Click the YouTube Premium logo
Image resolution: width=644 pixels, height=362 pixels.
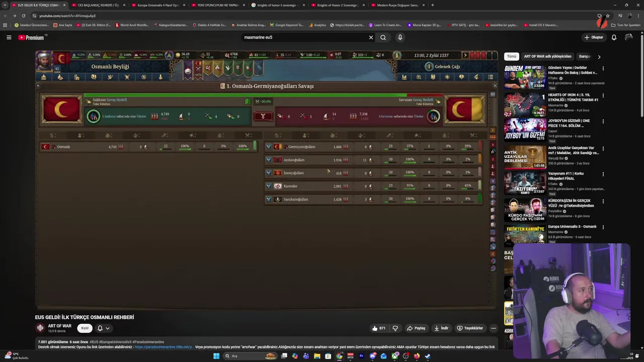click(x=31, y=37)
